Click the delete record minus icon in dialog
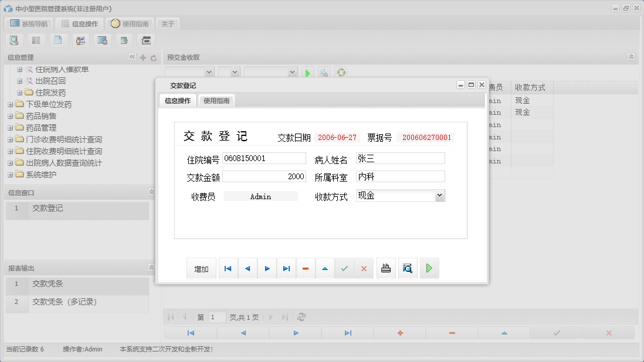 pyautogui.click(x=305, y=268)
